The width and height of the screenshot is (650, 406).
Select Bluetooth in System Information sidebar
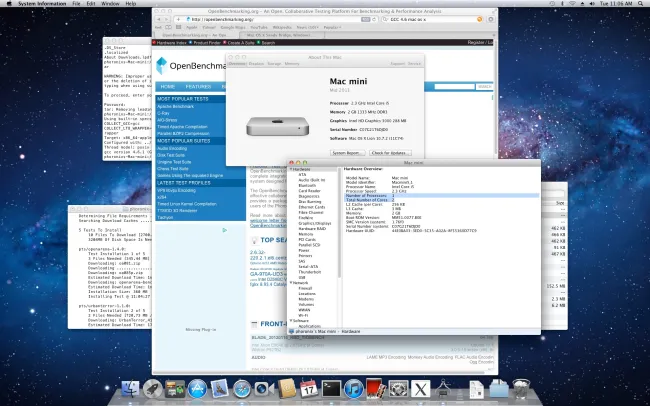pos(307,185)
